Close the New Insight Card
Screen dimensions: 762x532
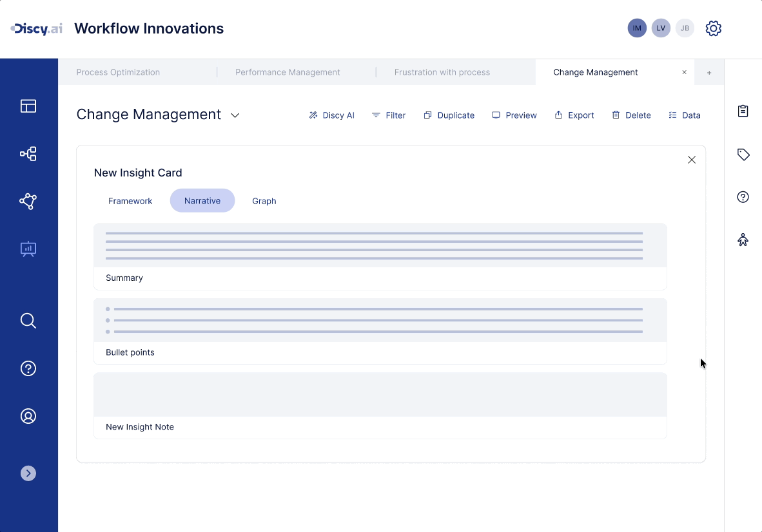pyautogui.click(x=692, y=159)
